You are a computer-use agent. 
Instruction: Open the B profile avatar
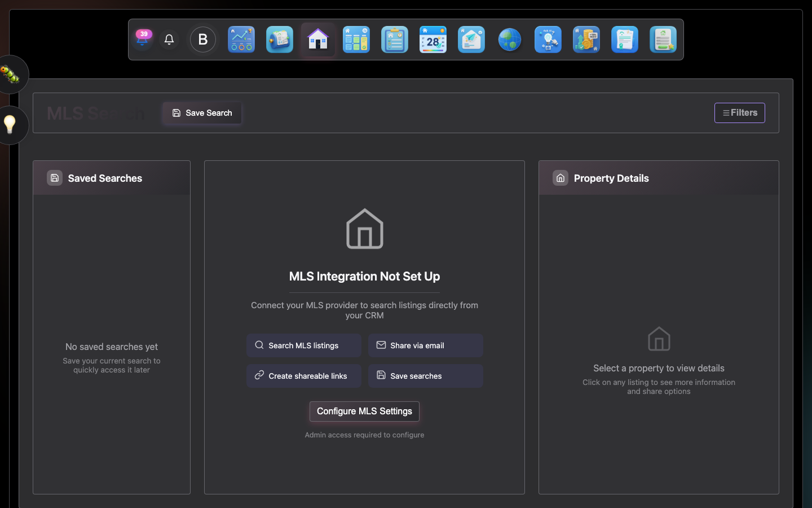pyautogui.click(x=203, y=40)
